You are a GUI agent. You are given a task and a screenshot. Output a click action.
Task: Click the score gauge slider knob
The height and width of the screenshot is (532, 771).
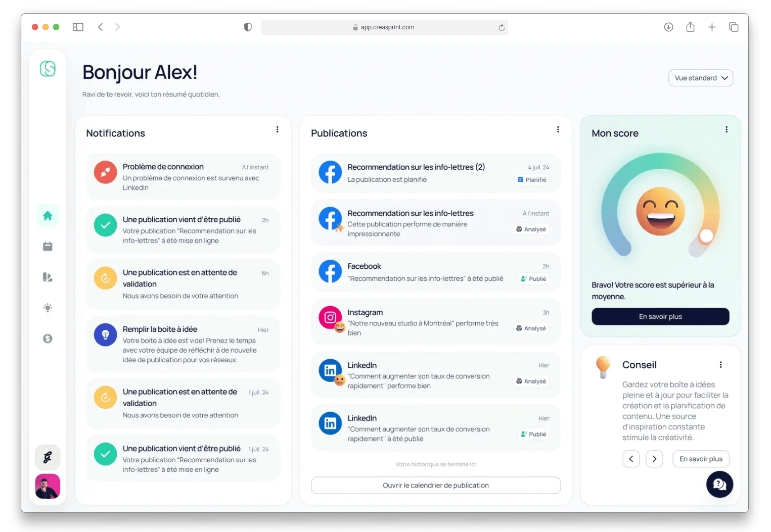pos(706,236)
